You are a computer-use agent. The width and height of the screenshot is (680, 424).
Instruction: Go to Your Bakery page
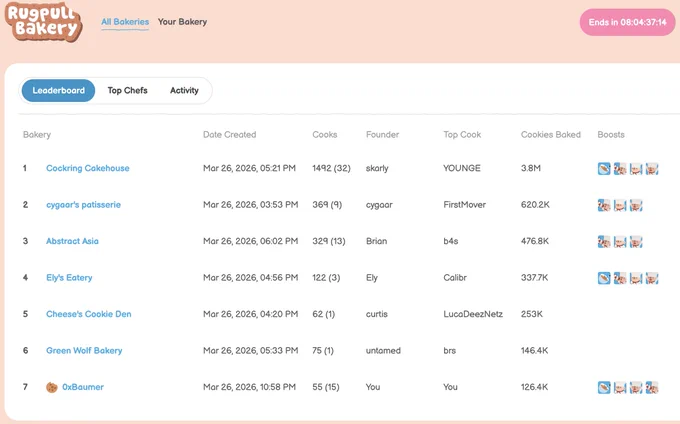click(x=182, y=22)
